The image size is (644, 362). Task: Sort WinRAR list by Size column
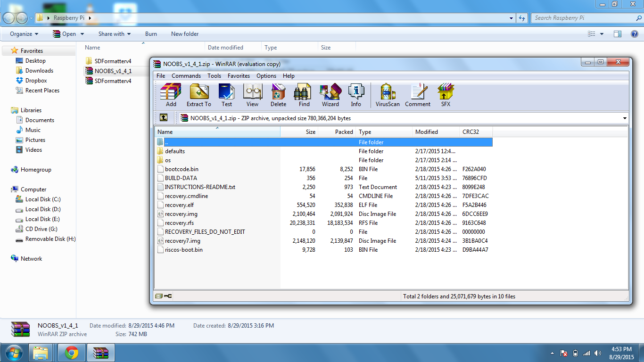pos(299,132)
